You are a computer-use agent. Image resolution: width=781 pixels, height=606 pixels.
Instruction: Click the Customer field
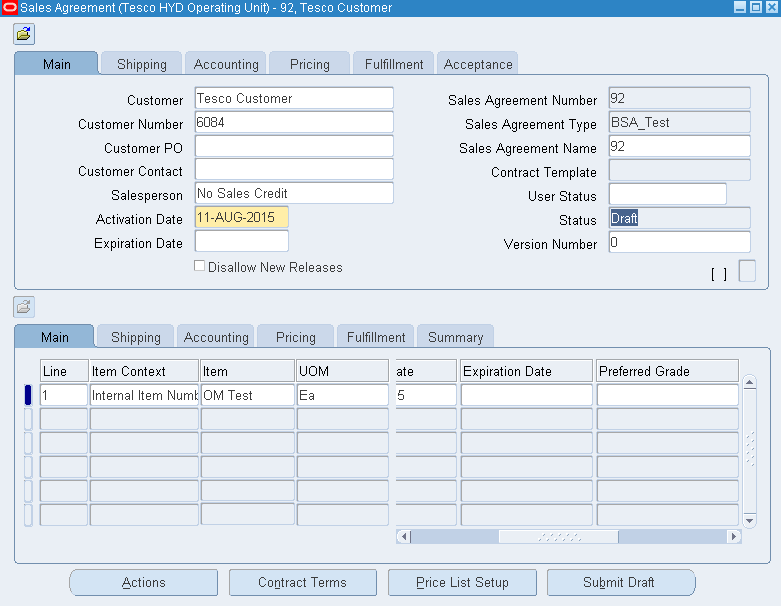pos(294,98)
